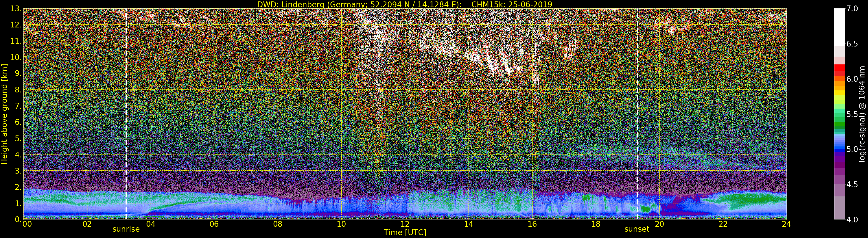Click time axis tick label '08'
The width and height of the screenshot is (868, 238).
coord(278,224)
